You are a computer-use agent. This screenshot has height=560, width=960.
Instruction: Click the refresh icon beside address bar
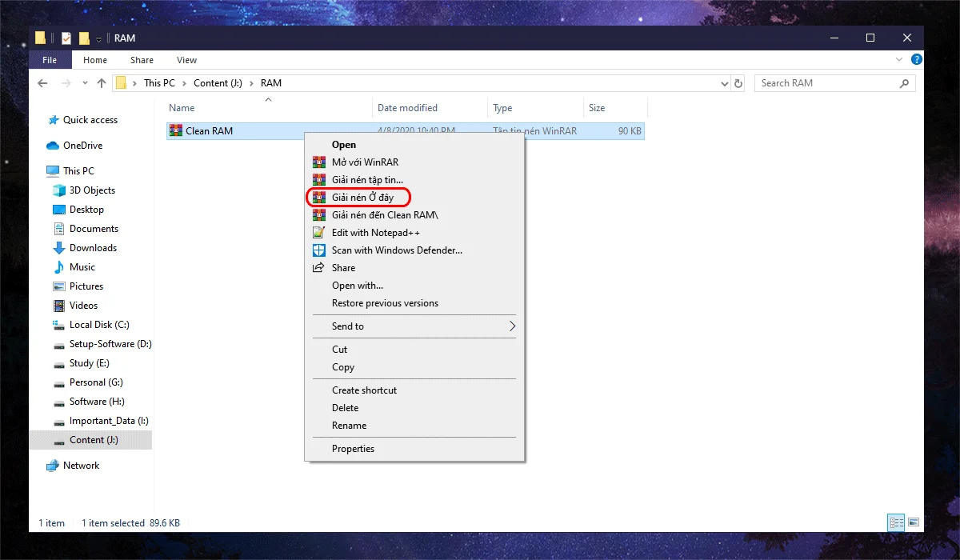pyautogui.click(x=738, y=83)
